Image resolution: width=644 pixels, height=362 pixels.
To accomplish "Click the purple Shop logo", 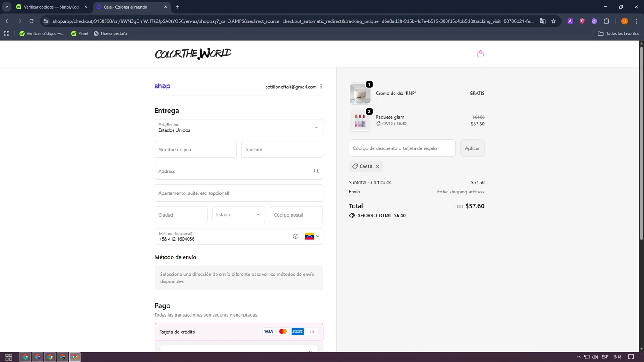I will click(162, 86).
